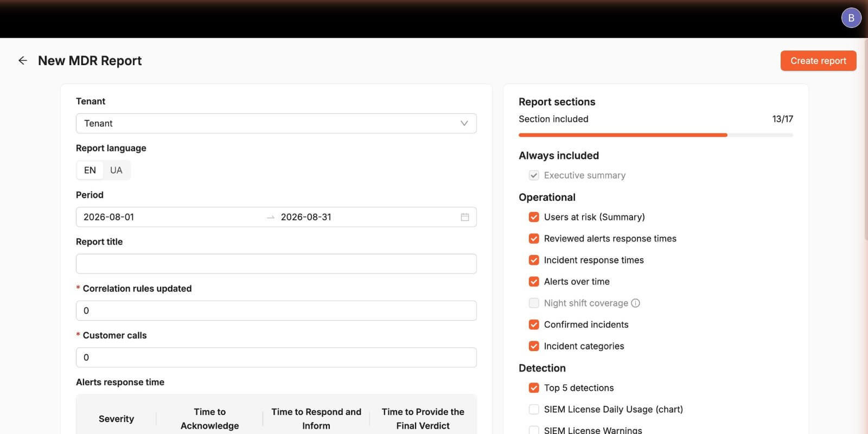Viewport: 868px width, 434px height.
Task: Click the Executive summary checkbox
Action: pos(534,175)
